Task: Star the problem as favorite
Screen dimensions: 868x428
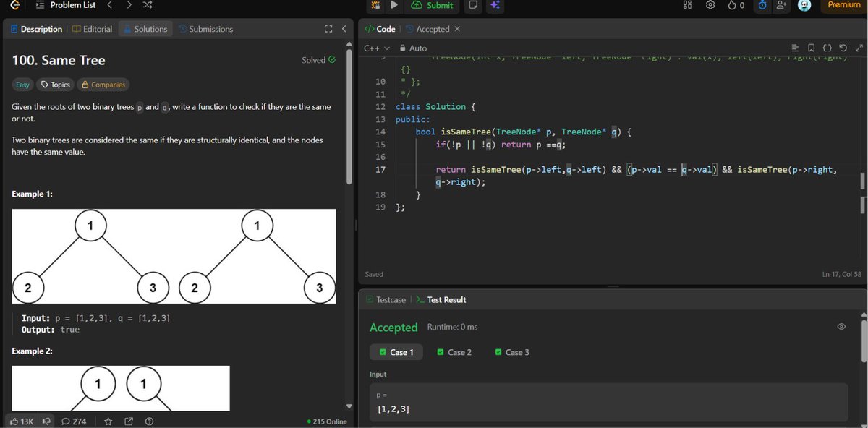Action: [x=109, y=421]
